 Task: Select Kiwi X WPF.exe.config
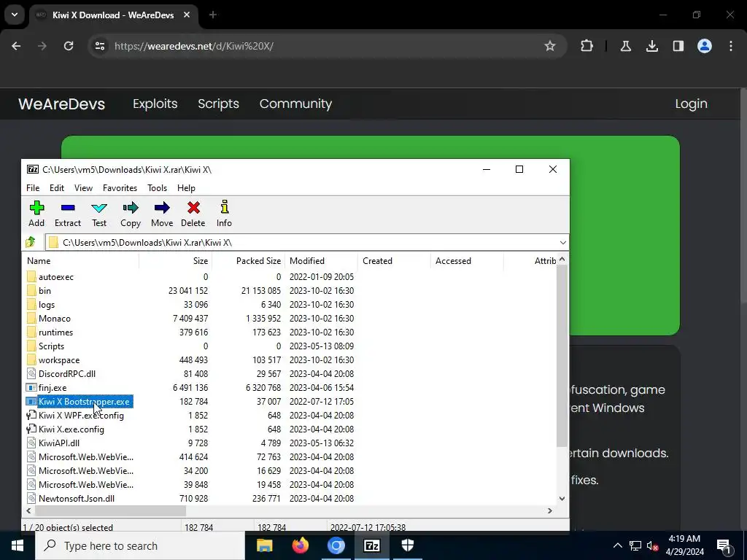81,415
